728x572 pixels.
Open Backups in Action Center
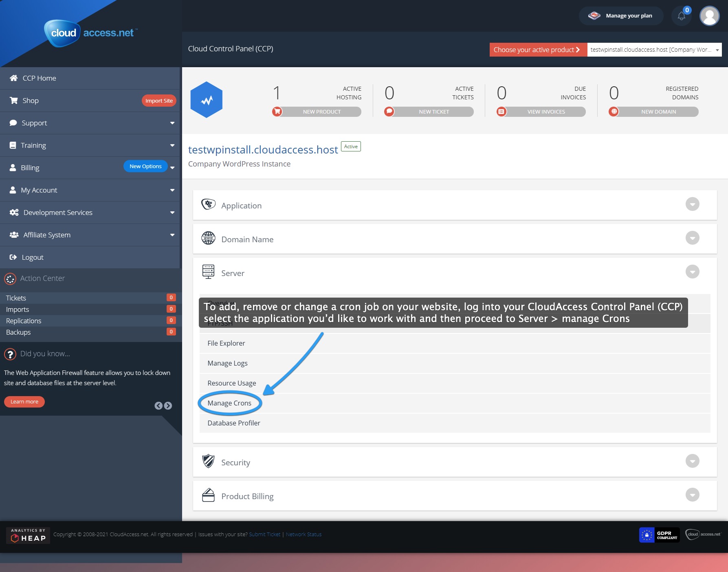click(x=90, y=332)
